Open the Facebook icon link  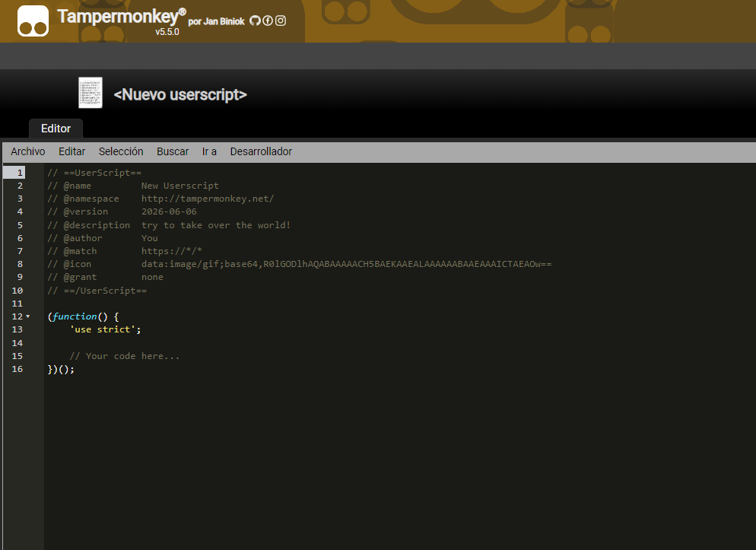(268, 21)
